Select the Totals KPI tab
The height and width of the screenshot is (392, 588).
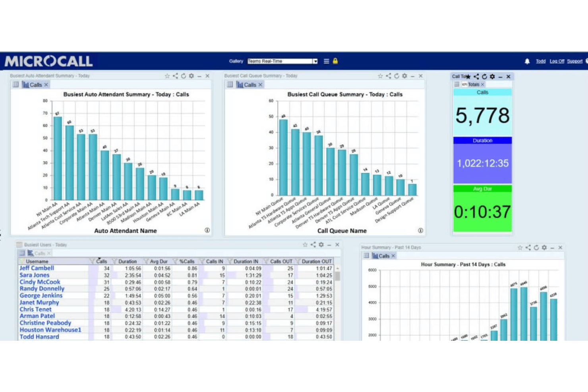[x=470, y=84]
